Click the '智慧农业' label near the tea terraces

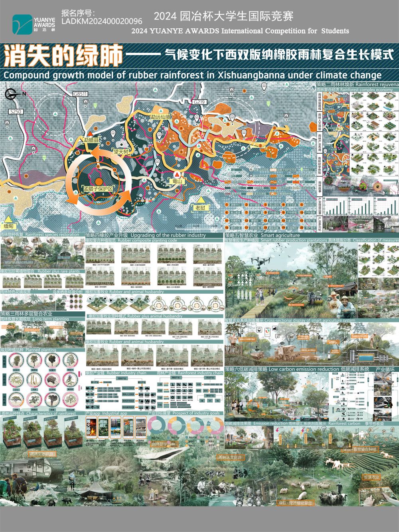[x=371, y=477]
